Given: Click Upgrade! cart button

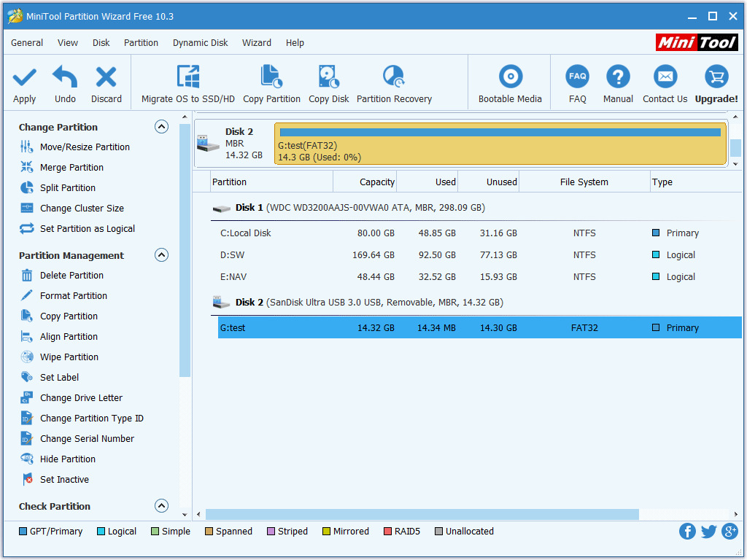Looking at the screenshot, I should click(x=716, y=77).
